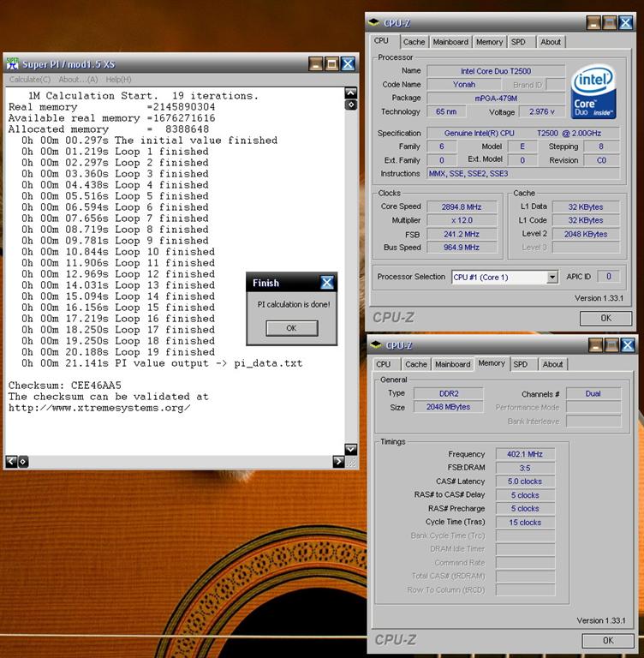Switch to About tab in top CPU-Z window
644x658 pixels.
pos(551,42)
